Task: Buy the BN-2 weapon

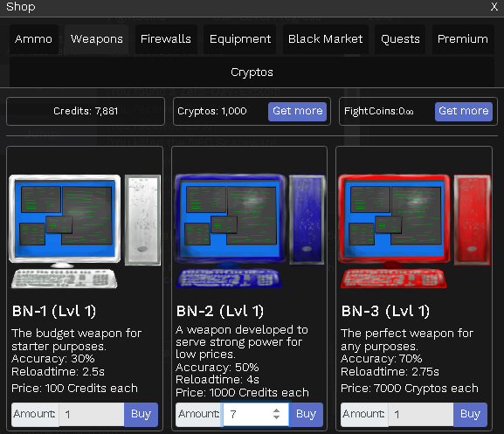Action: click(x=306, y=415)
